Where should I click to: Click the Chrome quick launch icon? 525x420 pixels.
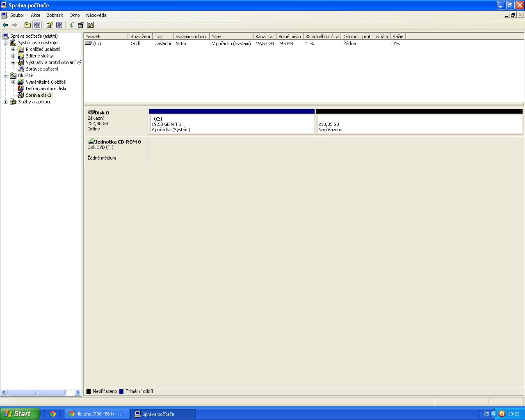click(x=53, y=414)
